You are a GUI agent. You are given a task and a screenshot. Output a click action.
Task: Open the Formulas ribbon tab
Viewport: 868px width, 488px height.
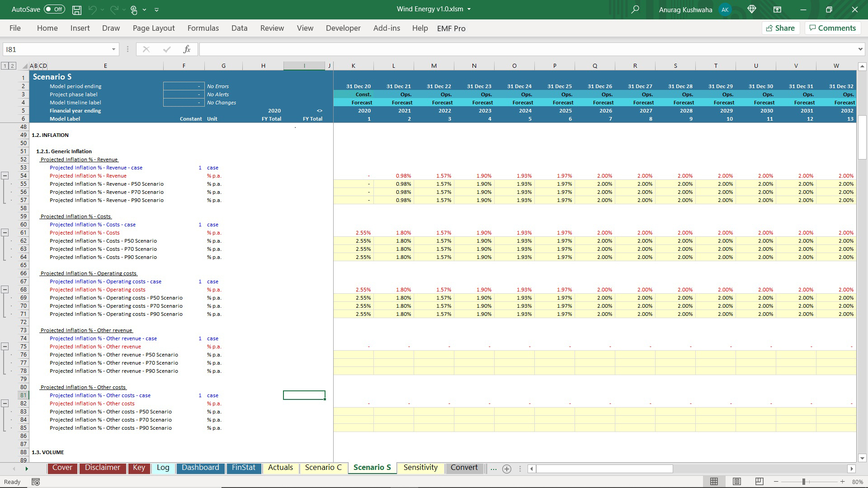[203, 28]
